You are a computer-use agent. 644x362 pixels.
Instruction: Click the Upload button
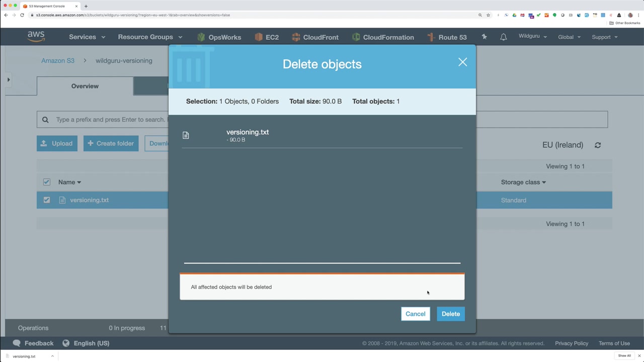click(x=57, y=143)
